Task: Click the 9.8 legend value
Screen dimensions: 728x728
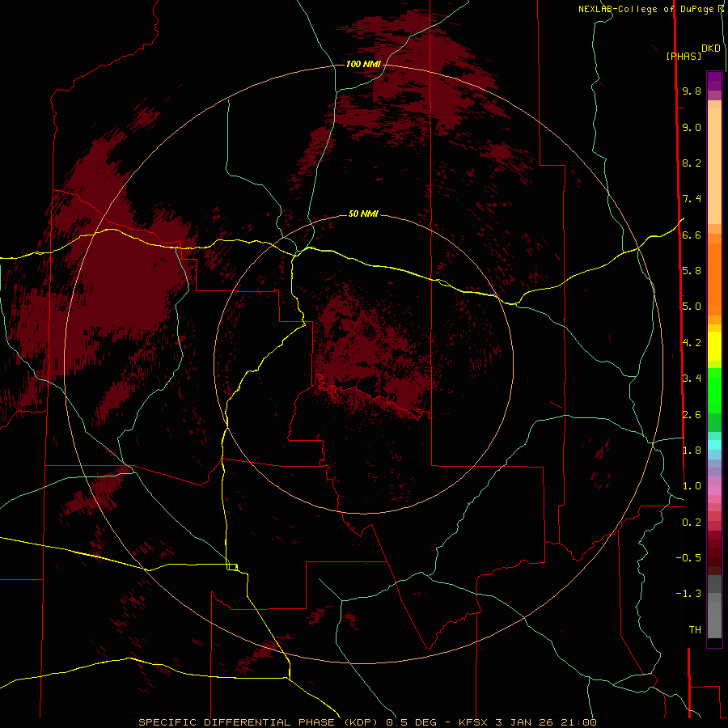Action: 692,91
